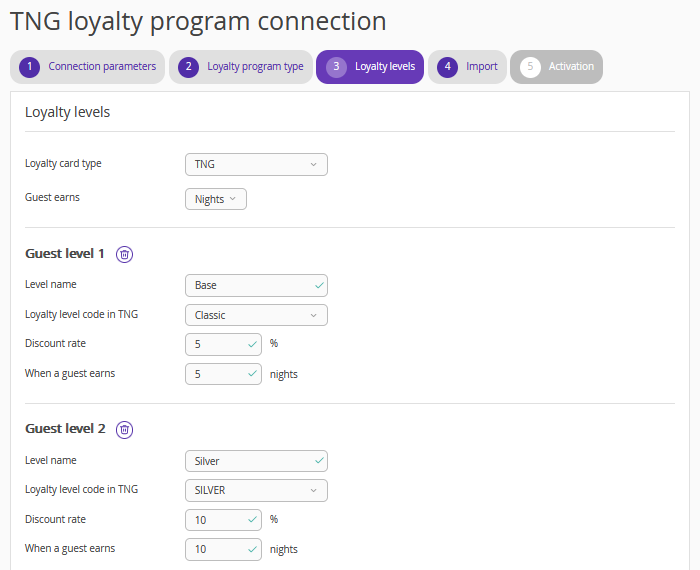This screenshot has width=700, height=570.
Task: Click level 1 nights earned field
Action: (x=220, y=374)
